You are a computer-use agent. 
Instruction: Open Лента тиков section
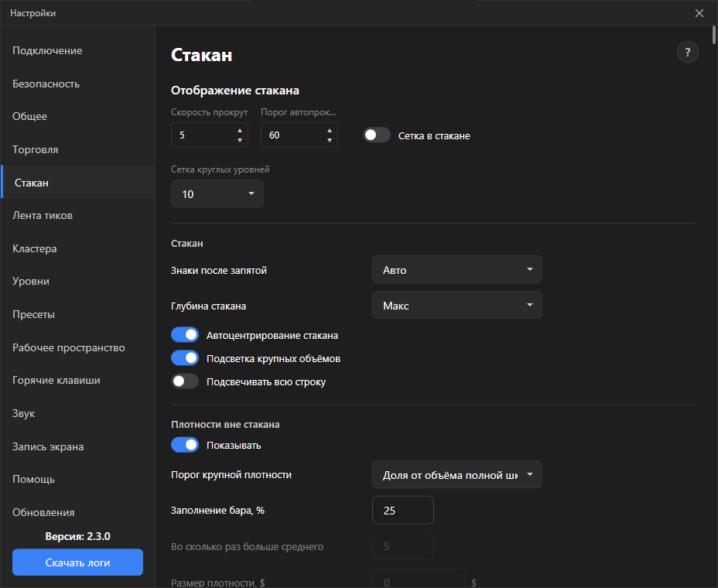[x=78, y=215]
